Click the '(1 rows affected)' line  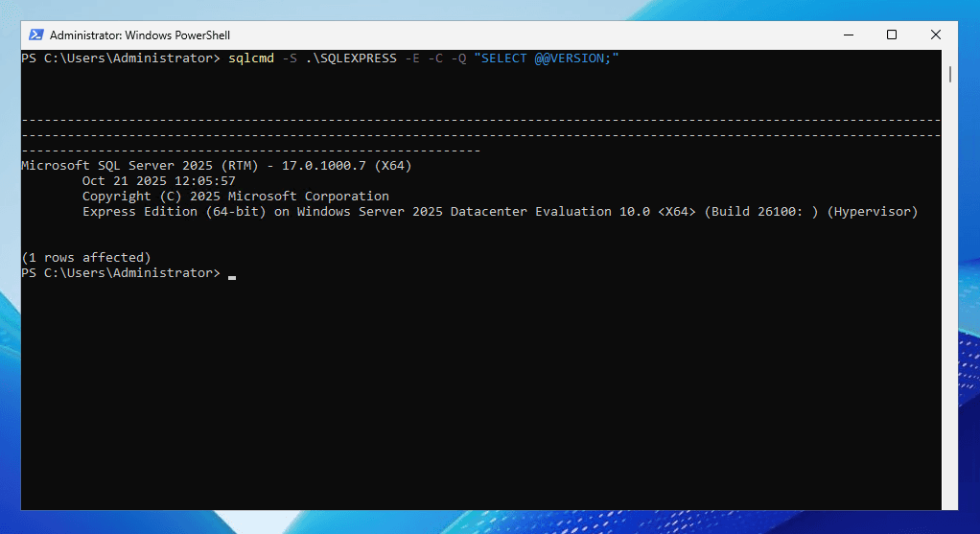[x=86, y=257]
